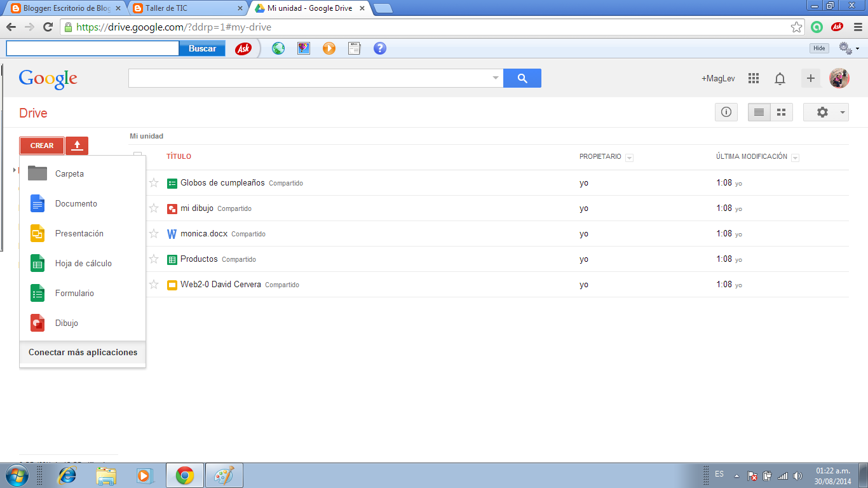This screenshot has width=868, height=488.
Task: Star the mi dibujo file
Action: pos(154,208)
